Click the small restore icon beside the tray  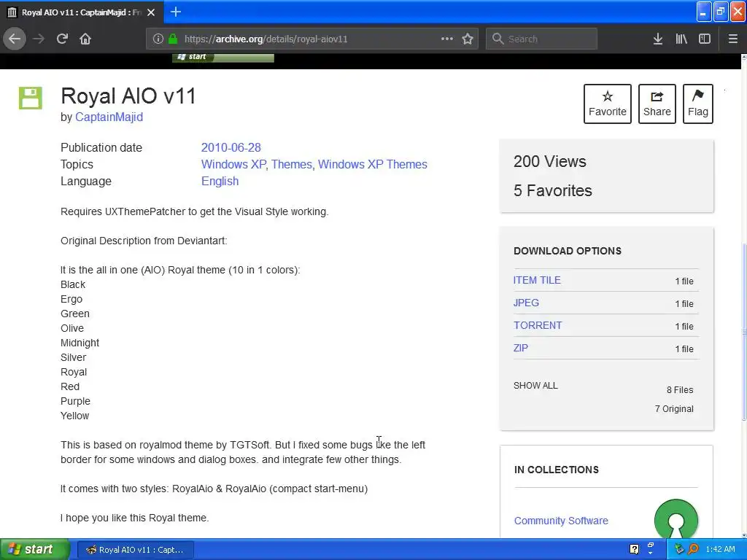650,545
